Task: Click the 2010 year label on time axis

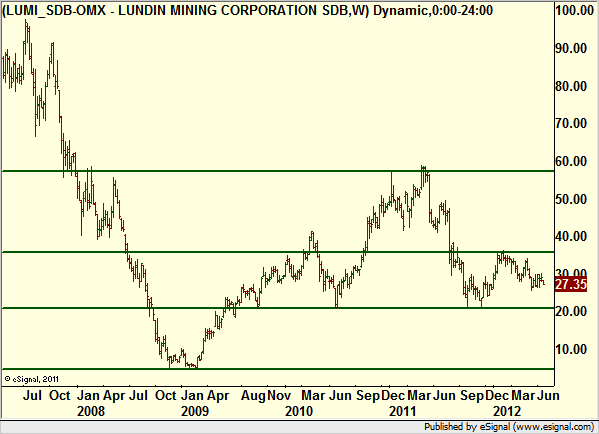Action: coord(299,411)
